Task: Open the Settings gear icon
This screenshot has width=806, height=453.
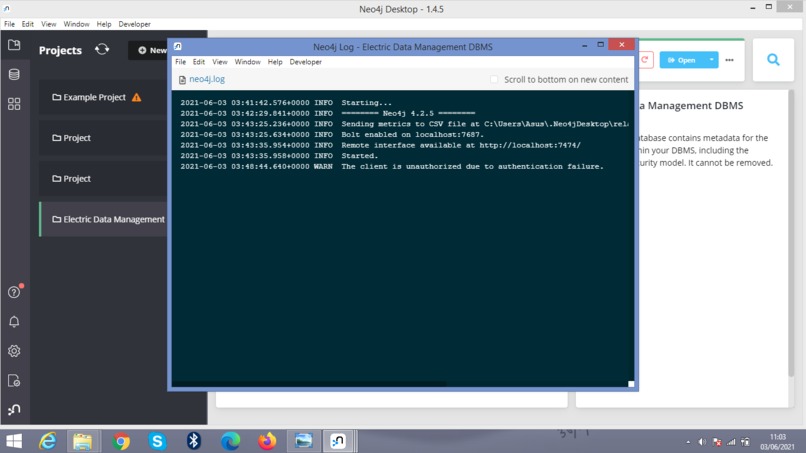Action: click(x=14, y=351)
